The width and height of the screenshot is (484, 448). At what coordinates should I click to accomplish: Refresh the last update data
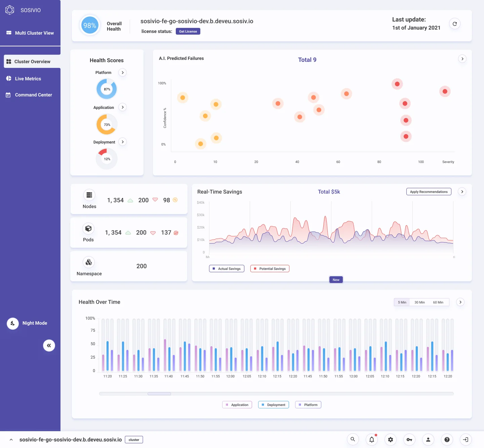tap(455, 24)
